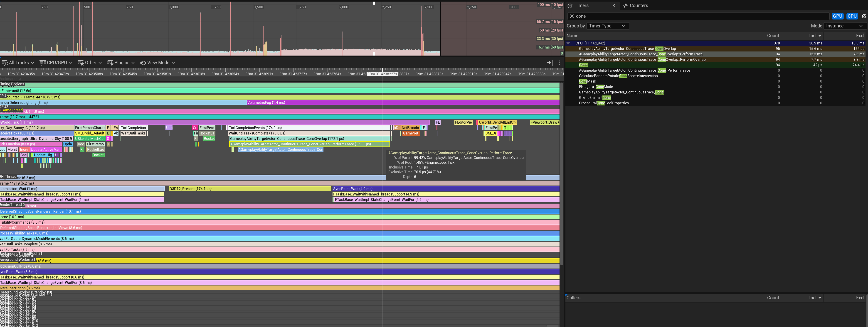The height and width of the screenshot is (327, 868).
Task: Click the Timers stopwatch icon
Action: [570, 5]
